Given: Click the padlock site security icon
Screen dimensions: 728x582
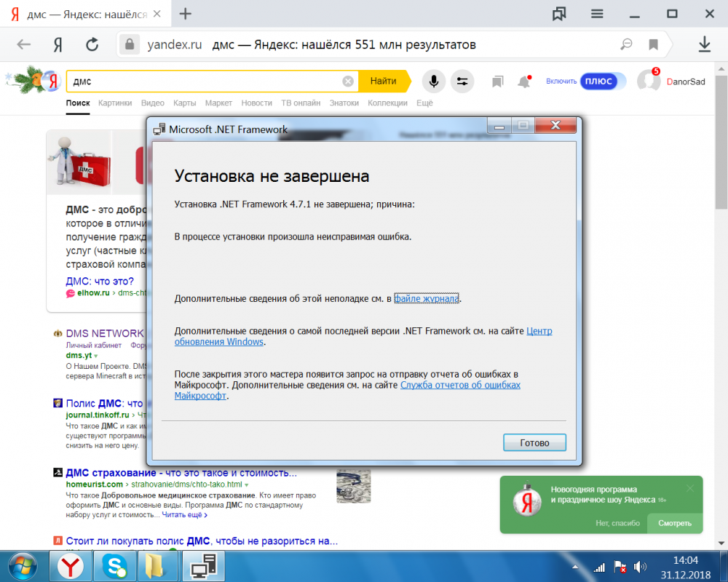Looking at the screenshot, I should coord(130,44).
